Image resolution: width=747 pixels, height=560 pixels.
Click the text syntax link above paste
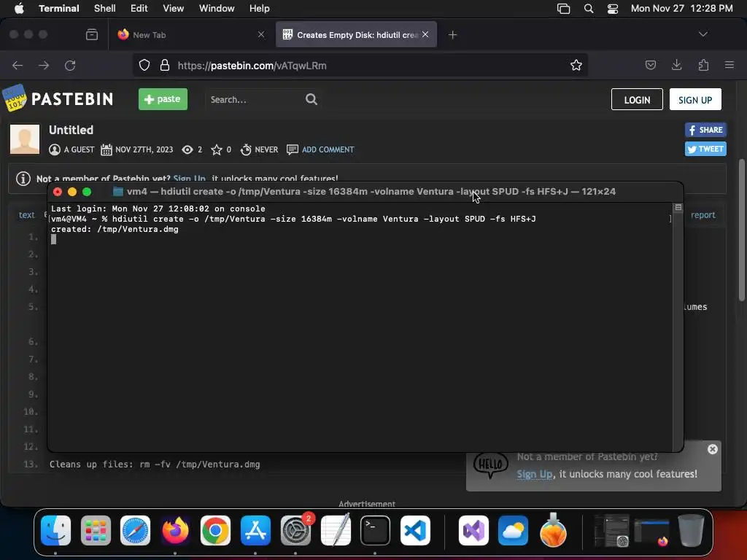[27, 215]
